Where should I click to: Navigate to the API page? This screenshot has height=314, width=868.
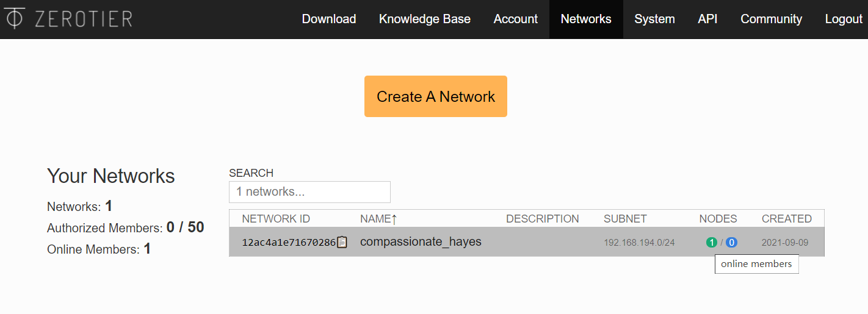(x=707, y=19)
